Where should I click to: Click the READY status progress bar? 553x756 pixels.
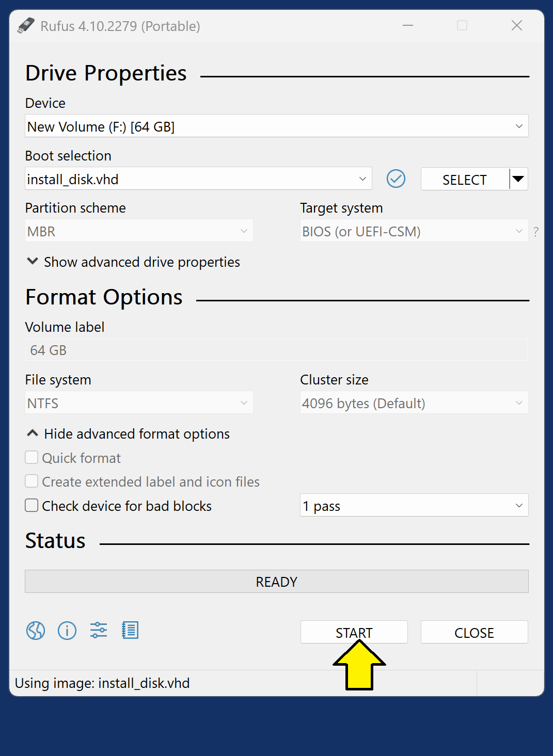276,582
